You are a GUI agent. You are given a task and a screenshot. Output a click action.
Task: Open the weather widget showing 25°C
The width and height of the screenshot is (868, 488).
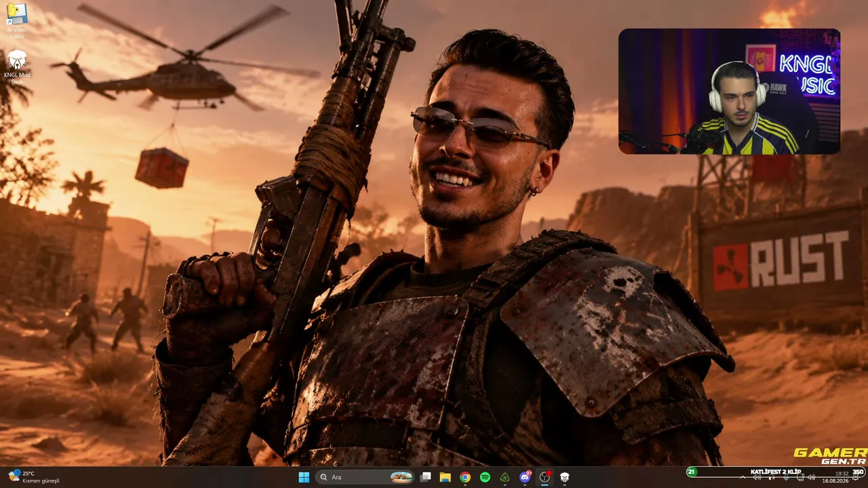click(33, 477)
